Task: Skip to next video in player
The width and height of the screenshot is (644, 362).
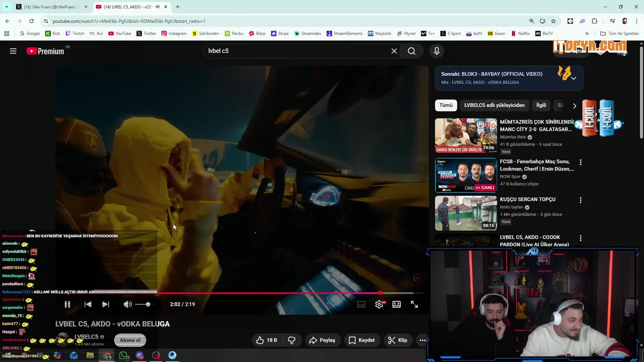Action: point(106,304)
